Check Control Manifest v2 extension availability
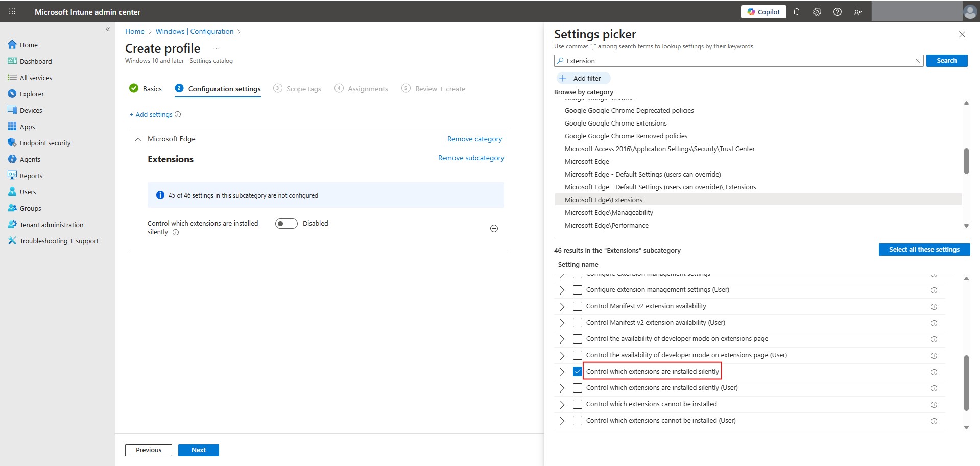This screenshot has height=466, width=980. (578, 306)
